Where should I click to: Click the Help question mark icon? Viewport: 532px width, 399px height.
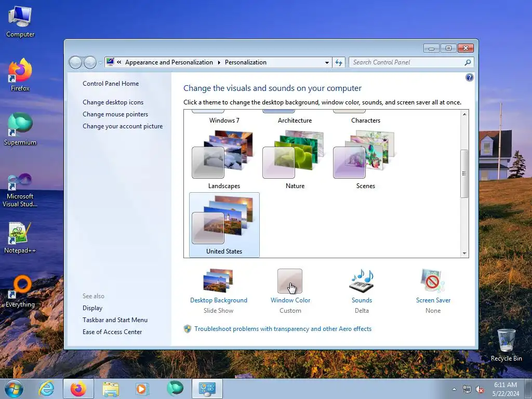(x=469, y=78)
